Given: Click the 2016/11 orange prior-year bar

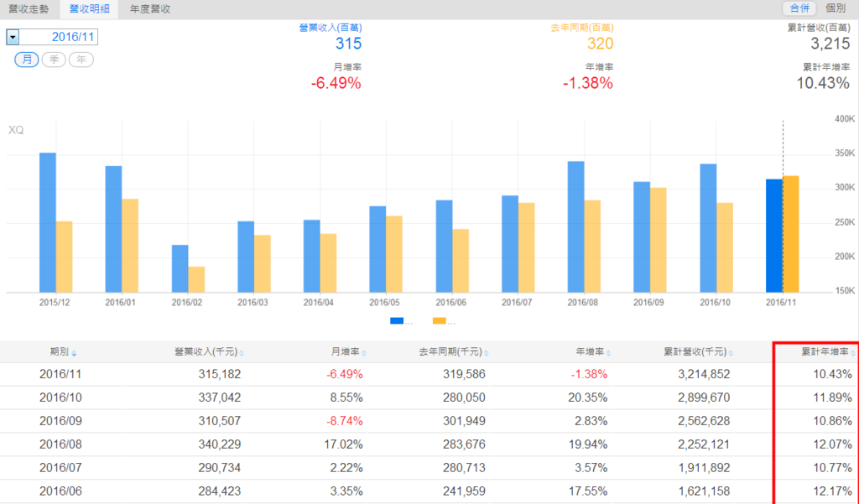Looking at the screenshot, I should (x=791, y=234).
